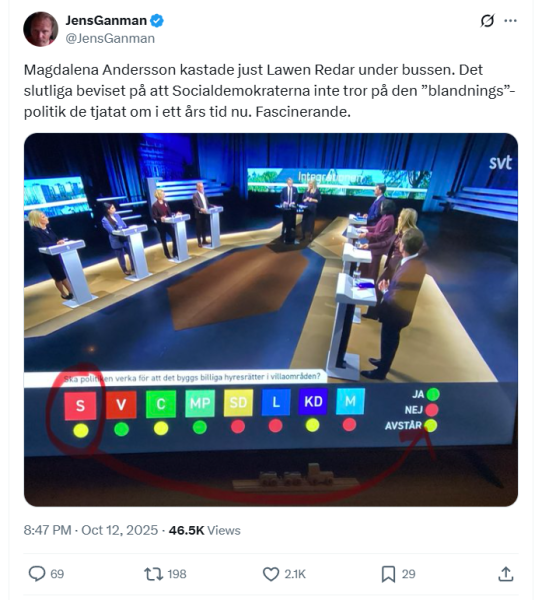This screenshot has height=600, width=542.
Task: Open the 198 reposts count
Action: (177, 574)
